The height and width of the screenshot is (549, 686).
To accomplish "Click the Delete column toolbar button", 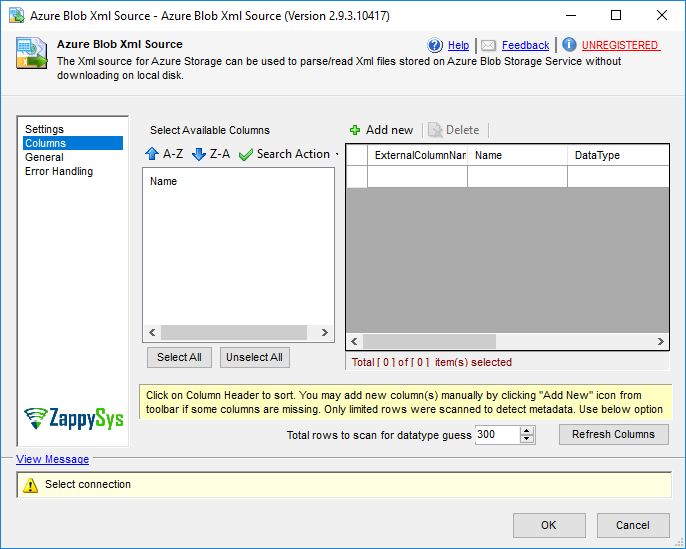I will coord(454,130).
